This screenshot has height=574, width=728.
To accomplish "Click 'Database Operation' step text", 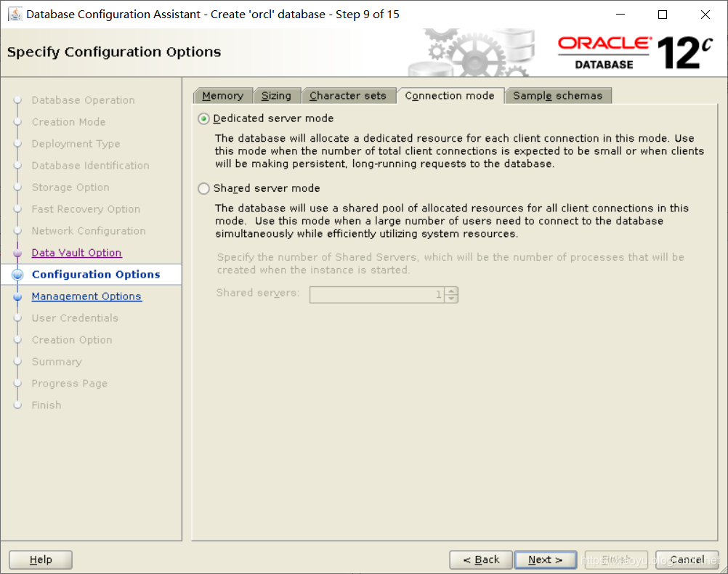I will (x=83, y=100).
